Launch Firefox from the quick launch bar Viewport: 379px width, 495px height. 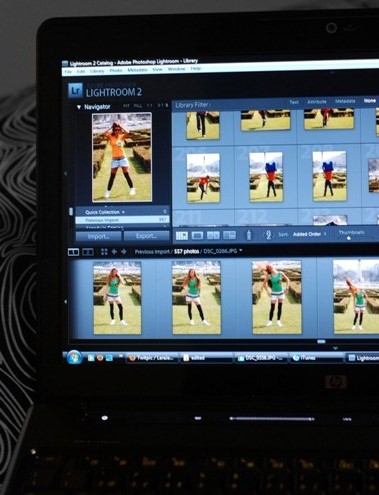100,358
